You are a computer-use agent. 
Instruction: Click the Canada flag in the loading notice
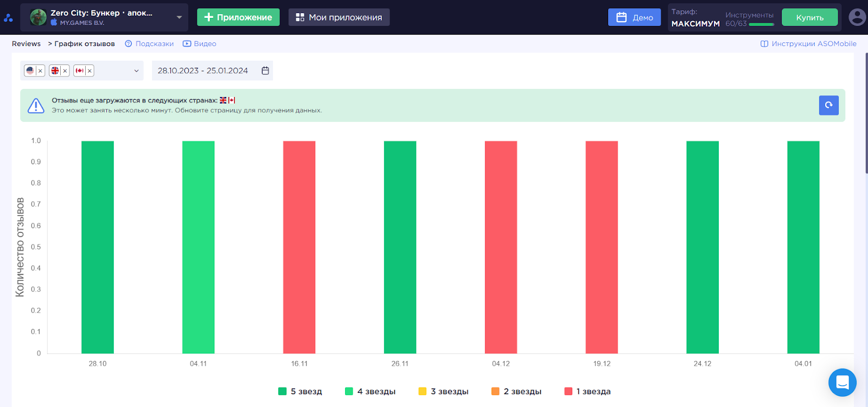(x=232, y=100)
